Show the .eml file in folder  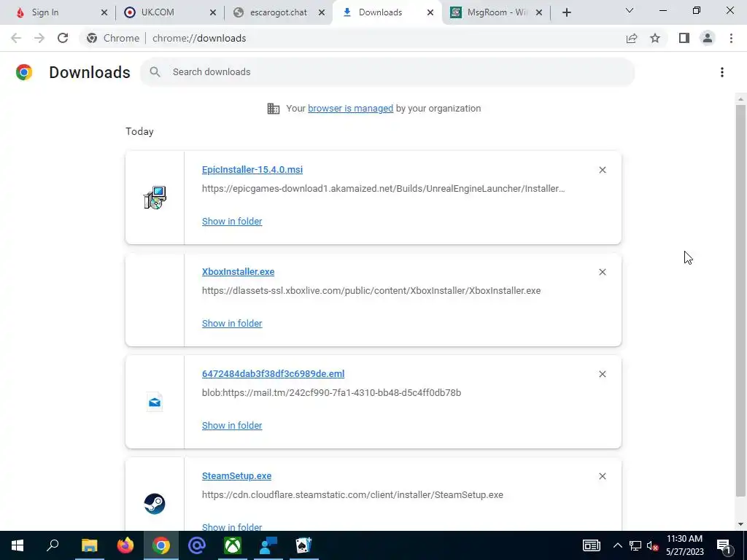(232, 425)
